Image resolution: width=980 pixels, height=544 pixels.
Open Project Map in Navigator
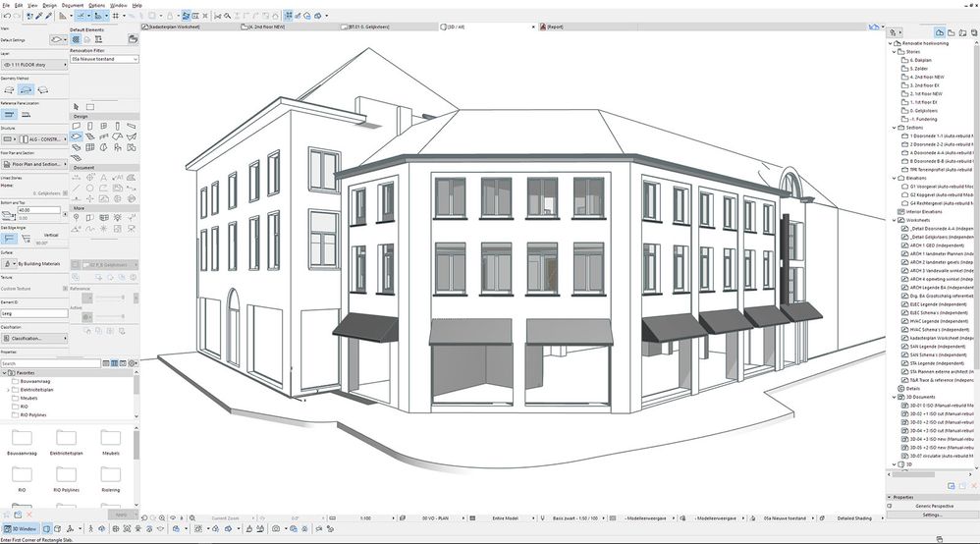[940, 32]
